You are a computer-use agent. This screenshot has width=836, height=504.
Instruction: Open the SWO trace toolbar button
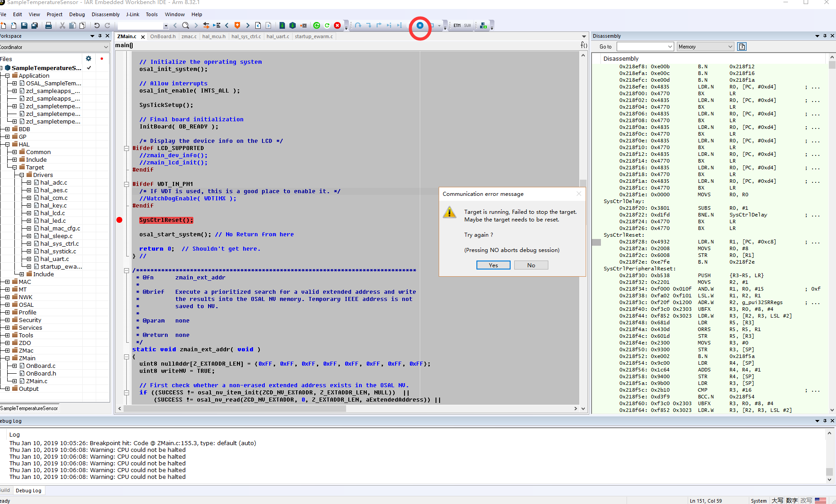[x=467, y=26]
